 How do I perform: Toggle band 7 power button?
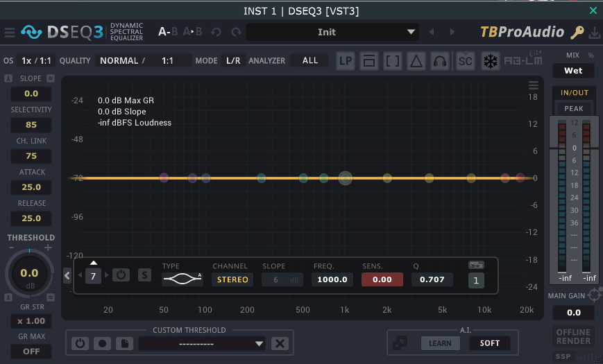point(121,275)
